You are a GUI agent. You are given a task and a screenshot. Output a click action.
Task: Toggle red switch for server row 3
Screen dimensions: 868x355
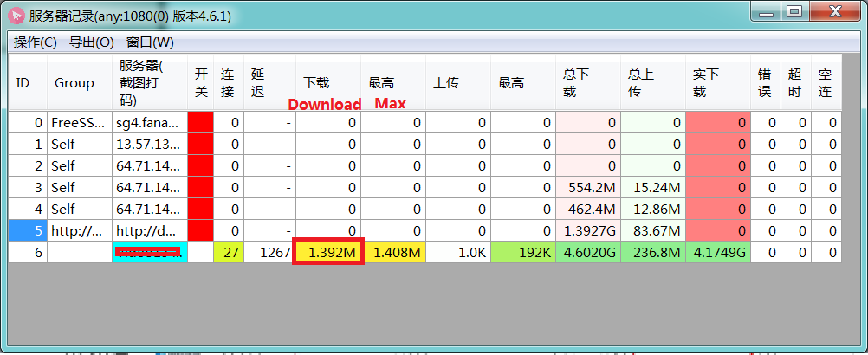(200, 187)
